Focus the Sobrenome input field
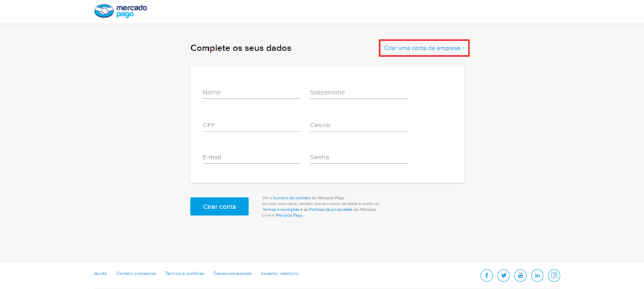This screenshot has height=289, width=644. pyautogui.click(x=359, y=93)
